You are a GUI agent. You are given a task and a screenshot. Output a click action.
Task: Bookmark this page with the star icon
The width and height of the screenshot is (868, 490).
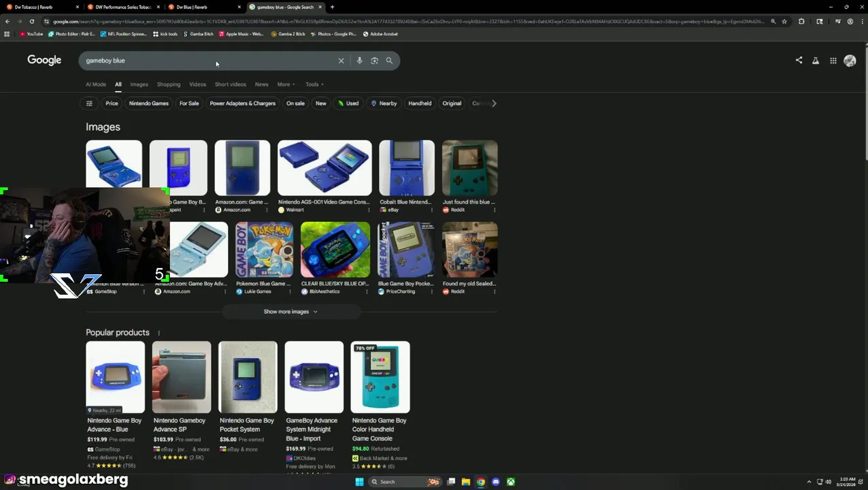point(784,21)
